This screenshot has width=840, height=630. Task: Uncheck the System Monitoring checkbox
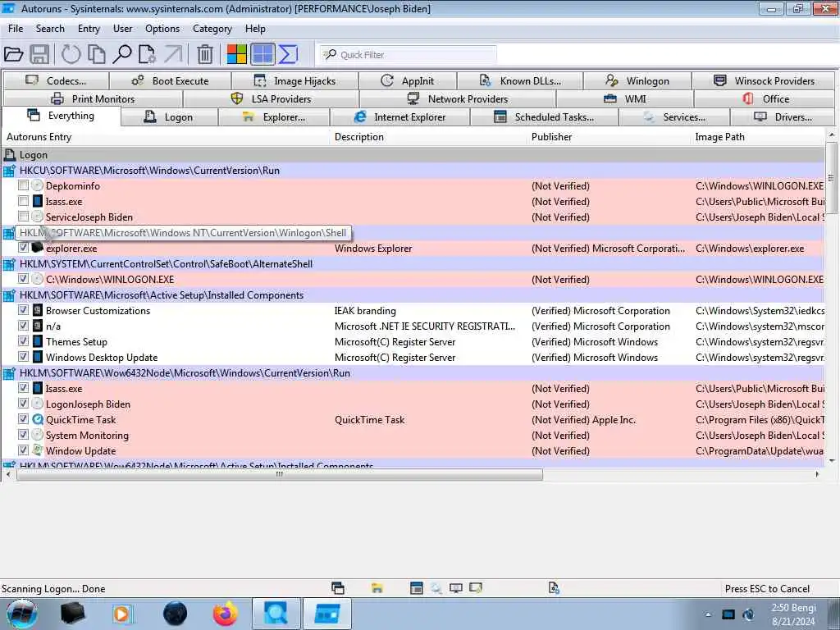coord(23,435)
